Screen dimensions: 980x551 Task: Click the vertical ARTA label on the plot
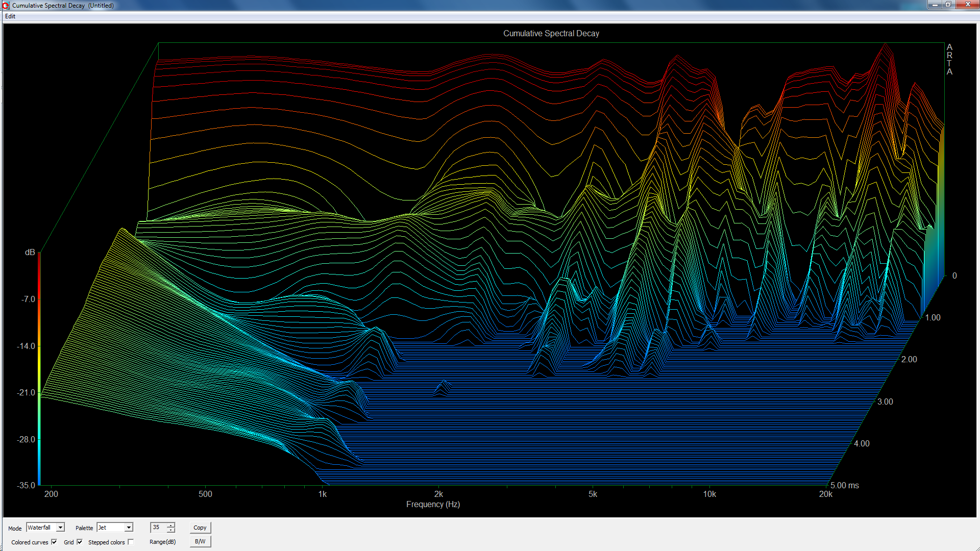point(949,59)
